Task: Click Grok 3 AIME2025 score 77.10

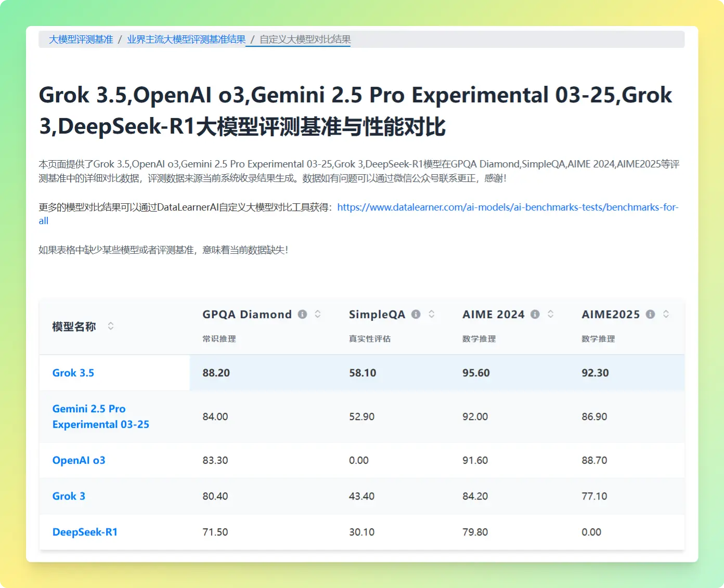Action: [594, 496]
